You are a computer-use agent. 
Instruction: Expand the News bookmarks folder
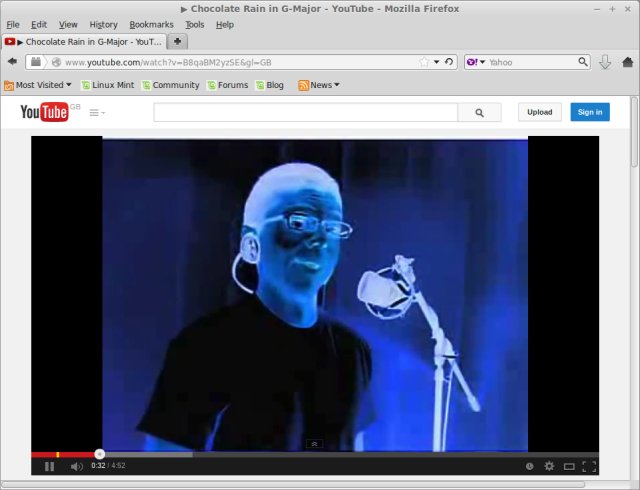coord(319,85)
